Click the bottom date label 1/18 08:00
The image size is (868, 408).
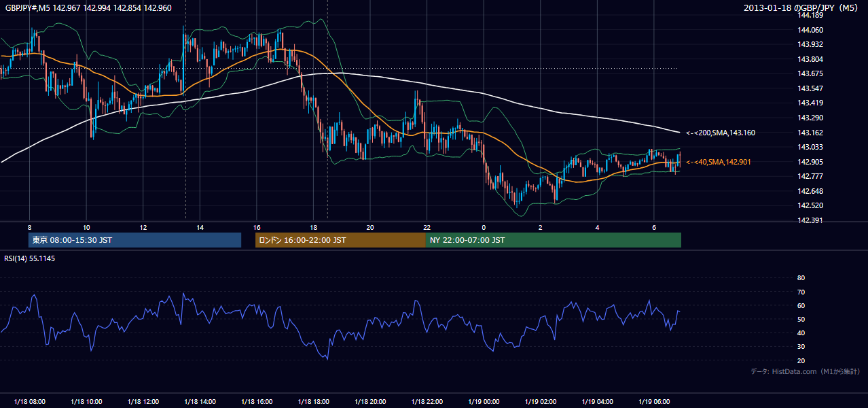(x=29, y=402)
